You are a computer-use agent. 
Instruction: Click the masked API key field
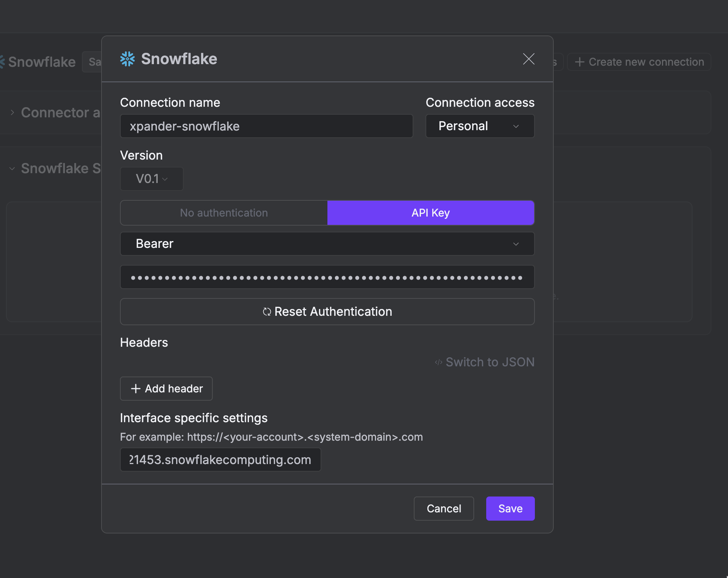coord(327,277)
